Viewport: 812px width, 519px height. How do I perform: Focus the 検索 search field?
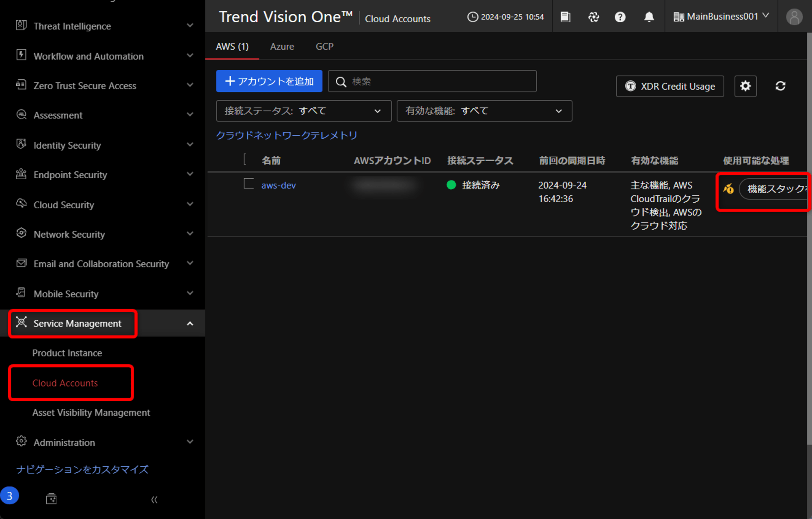[x=432, y=81]
